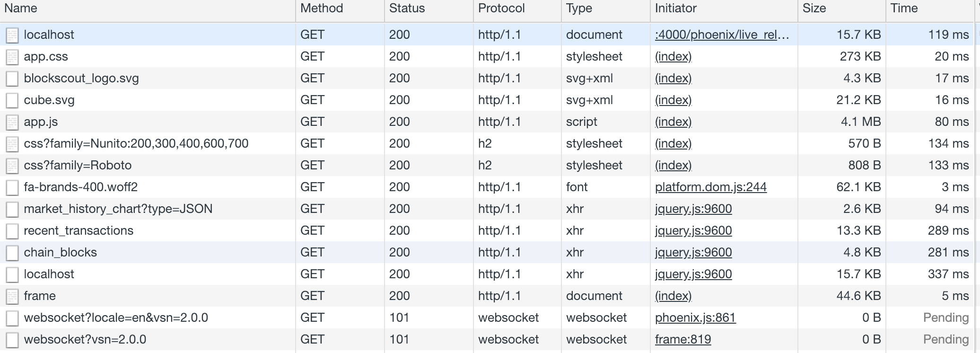Screen dimensions: 980x353
Task: Click the stylesheet icon next to app.css
Action: (13, 56)
